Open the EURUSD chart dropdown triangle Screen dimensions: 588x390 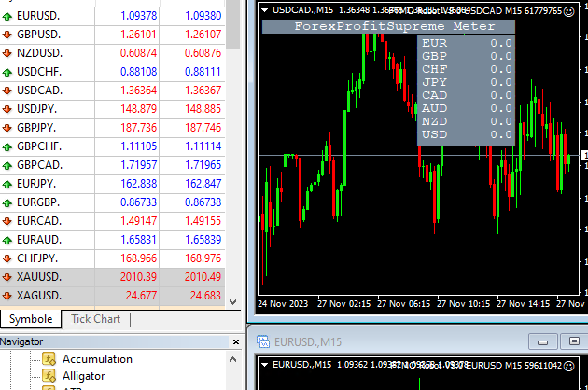tap(265, 365)
